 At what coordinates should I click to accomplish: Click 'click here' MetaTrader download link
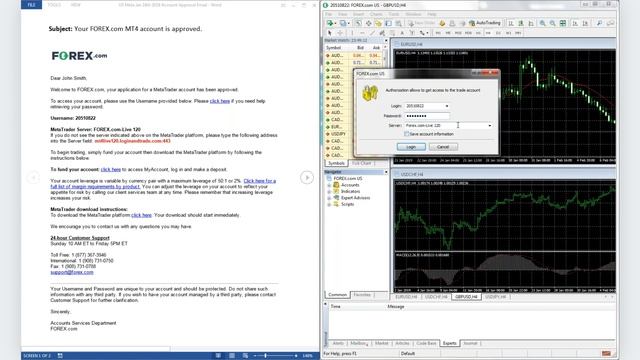pyautogui.click(x=141, y=215)
